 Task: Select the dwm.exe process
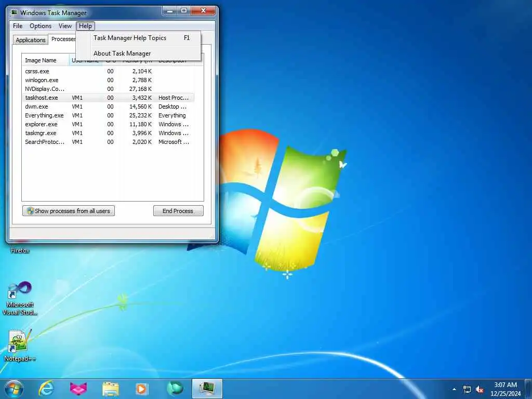click(109, 107)
